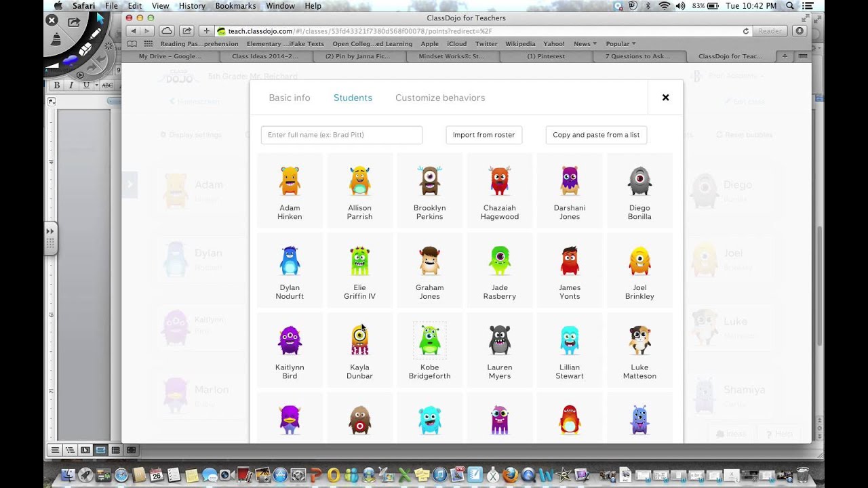This screenshot has width=868, height=488.
Task: Choose Darshani Jones' purple monster avatar
Action: pos(570,180)
